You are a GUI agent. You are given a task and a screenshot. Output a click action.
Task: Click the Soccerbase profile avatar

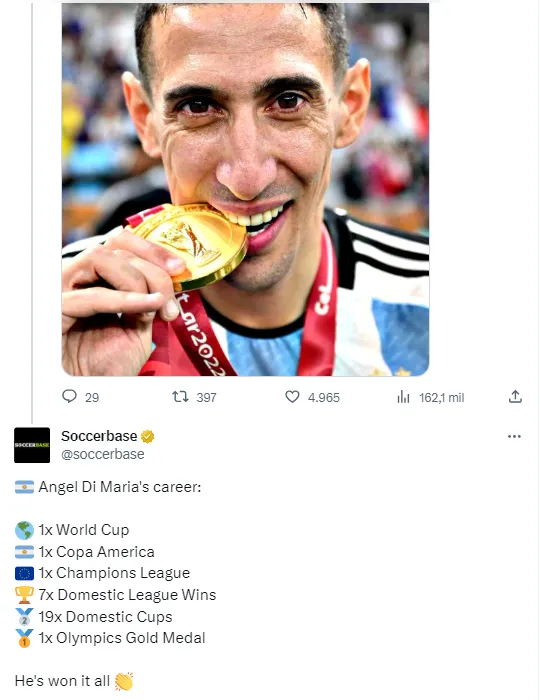point(32,445)
